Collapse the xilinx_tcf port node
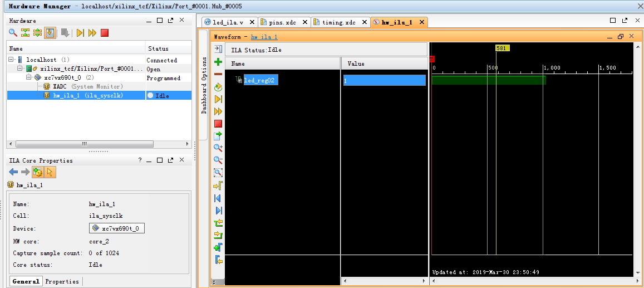This screenshot has width=644, height=288. click(x=19, y=69)
